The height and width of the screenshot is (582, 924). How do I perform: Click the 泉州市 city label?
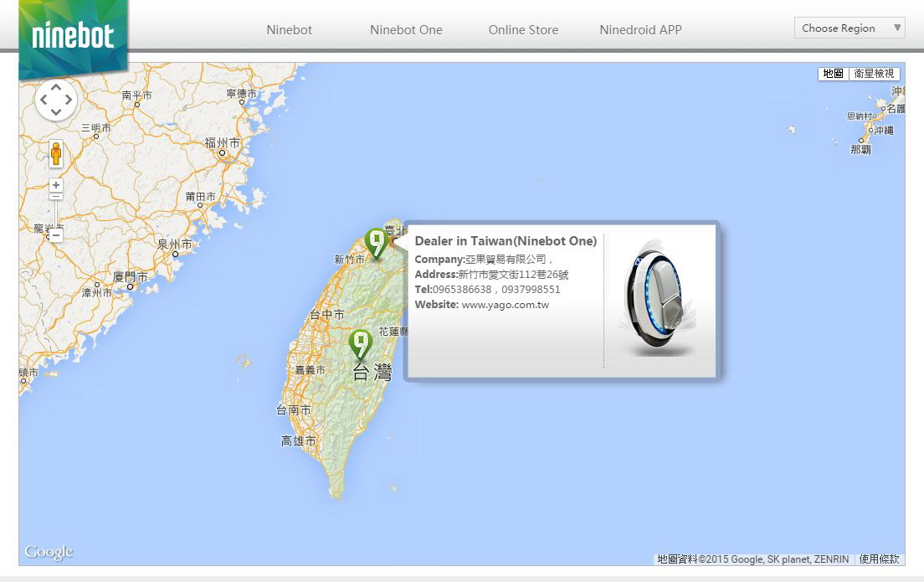(x=174, y=245)
